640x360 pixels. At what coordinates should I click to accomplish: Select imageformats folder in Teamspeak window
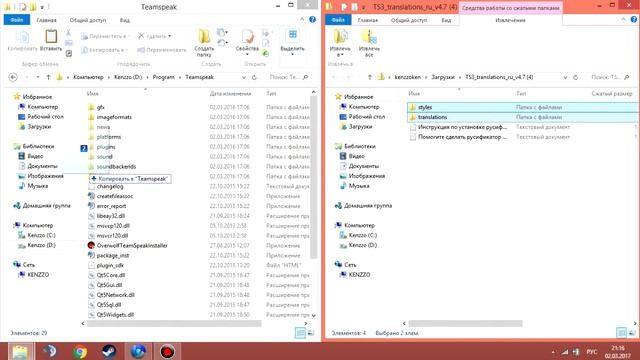(114, 117)
